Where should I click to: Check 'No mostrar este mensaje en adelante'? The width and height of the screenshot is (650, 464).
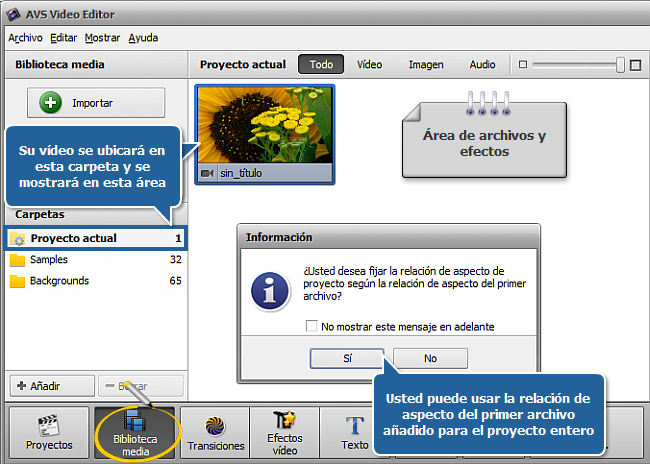pos(312,326)
